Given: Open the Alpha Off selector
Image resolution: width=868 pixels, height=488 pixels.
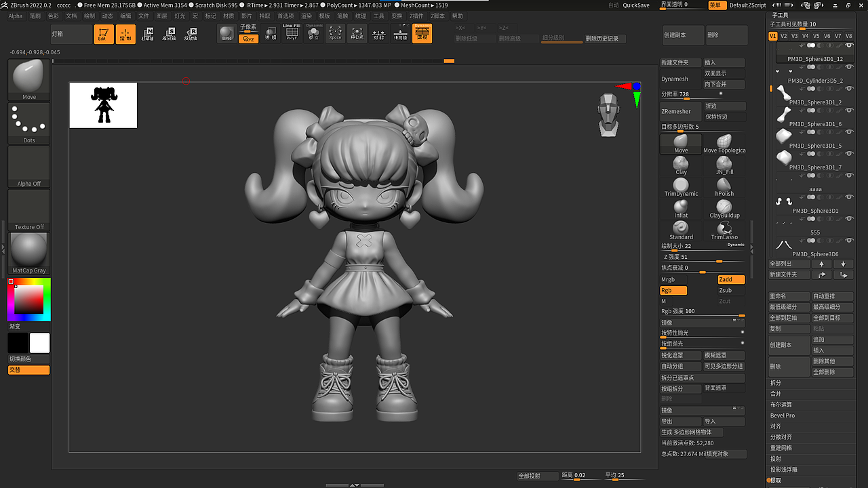Looking at the screenshot, I should (x=29, y=167).
